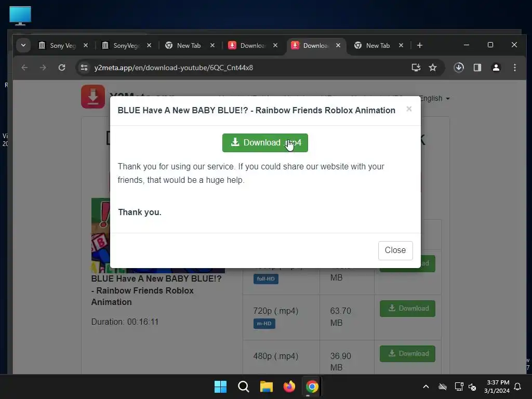Go back with the back arrow
Image resolution: width=532 pixels, height=399 pixels.
point(24,68)
